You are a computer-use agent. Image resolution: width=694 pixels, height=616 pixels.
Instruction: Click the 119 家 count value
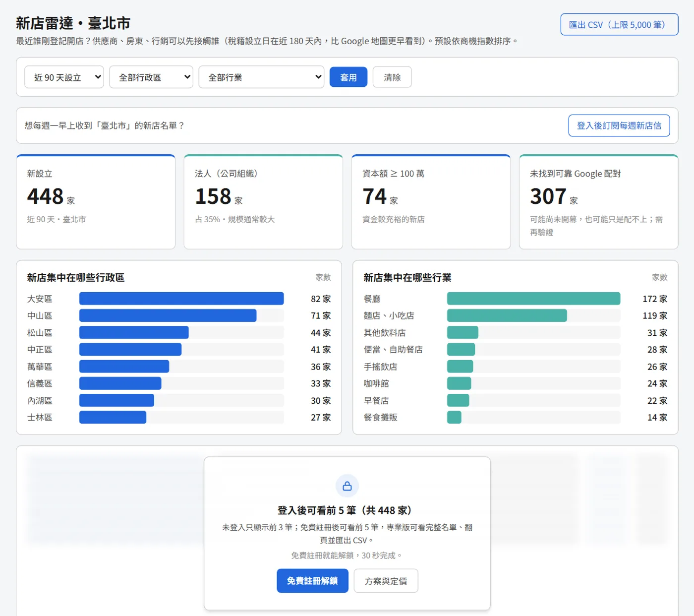click(655, 315)
